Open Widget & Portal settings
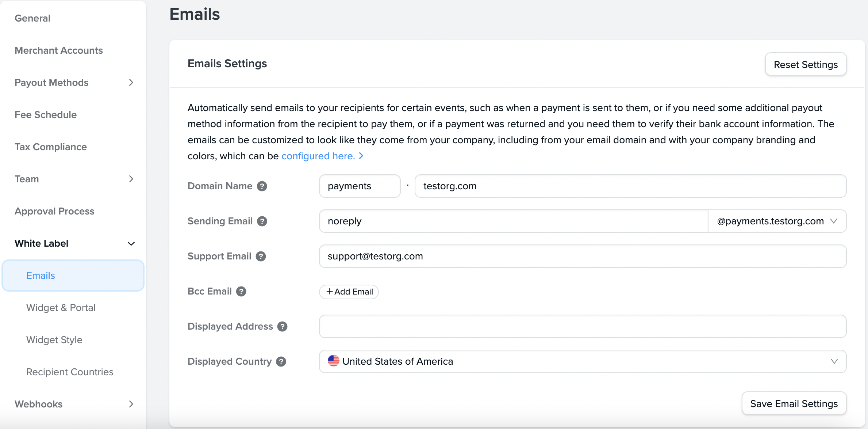This screenshot has width=868, height=429. coord(61,308)
